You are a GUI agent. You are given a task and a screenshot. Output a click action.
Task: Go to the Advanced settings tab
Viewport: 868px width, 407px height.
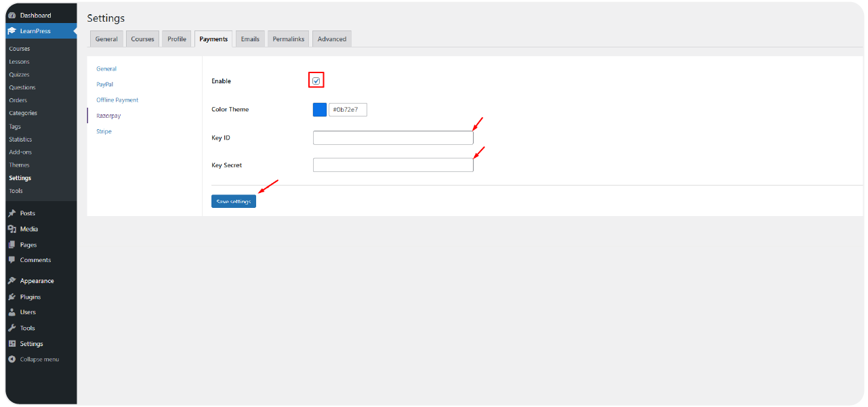[x=332, y=39]
